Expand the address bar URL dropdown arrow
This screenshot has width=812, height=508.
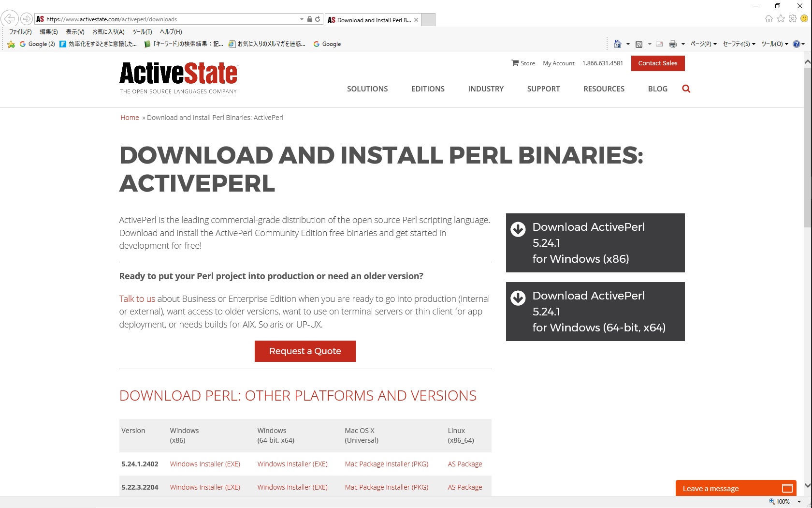point(302,19)
